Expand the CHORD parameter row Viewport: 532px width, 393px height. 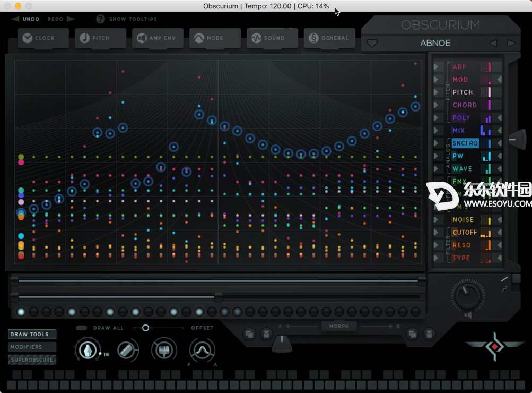437,105
